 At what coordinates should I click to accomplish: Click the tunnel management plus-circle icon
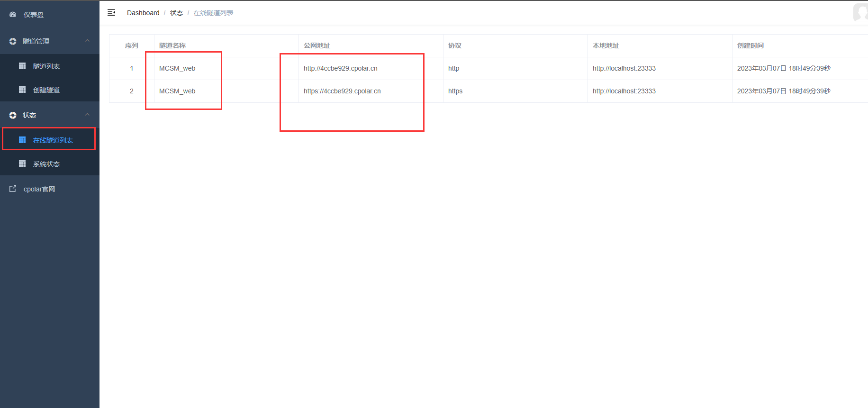tap(13, 41)
